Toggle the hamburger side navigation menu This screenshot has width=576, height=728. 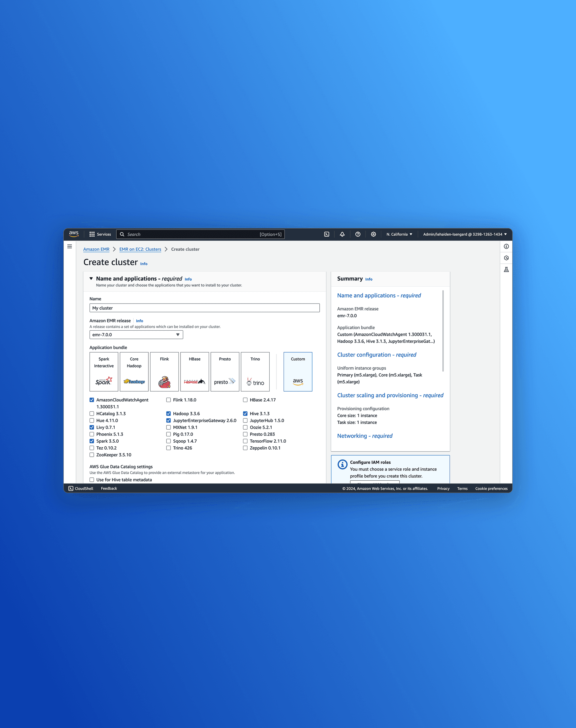70,247
